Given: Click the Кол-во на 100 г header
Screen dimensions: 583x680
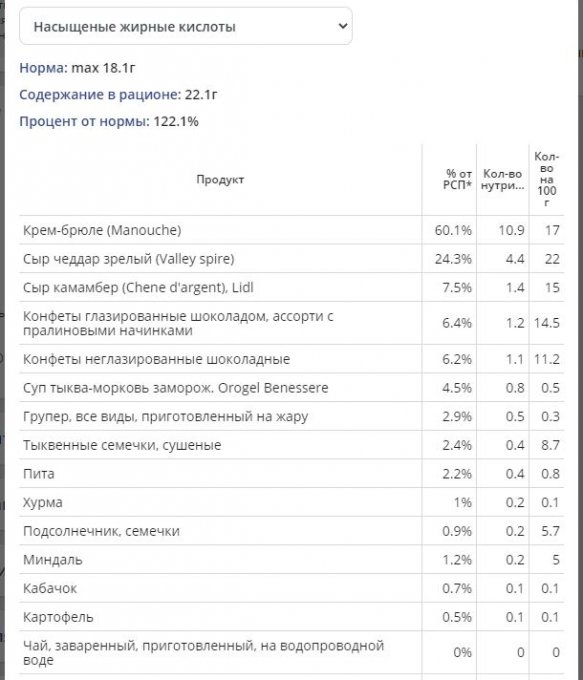Looking at the screenshot, I should tap(547, 180).
